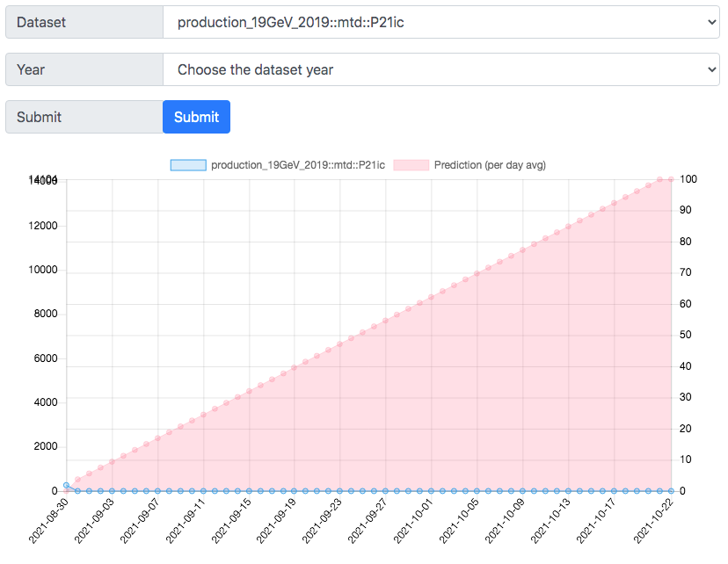Image resolution: width=728 pixels, height=564 pixels.
Task: Click the x-axis label 2021-09-15
Action: (x=231, y=521)
